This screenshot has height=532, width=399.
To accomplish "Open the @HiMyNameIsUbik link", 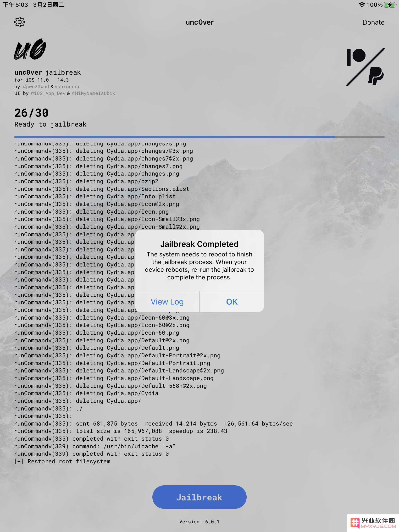I will point(94,93).
